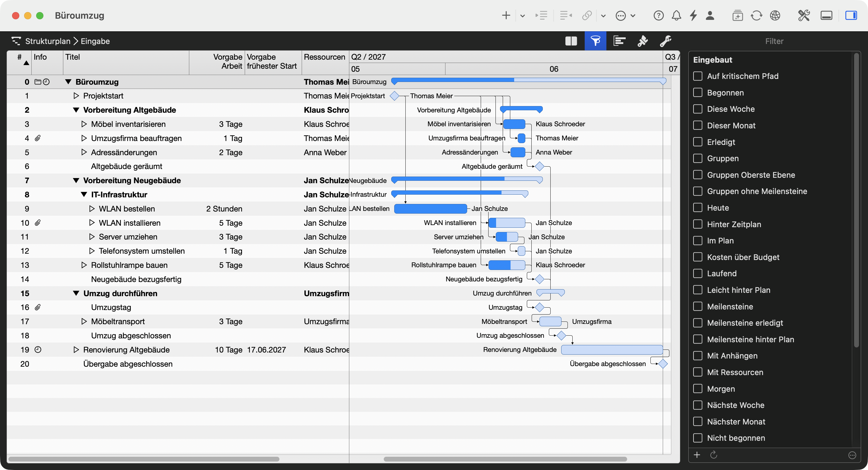Click the Gantt chart horizontal scrollbar

pos(505,459)
